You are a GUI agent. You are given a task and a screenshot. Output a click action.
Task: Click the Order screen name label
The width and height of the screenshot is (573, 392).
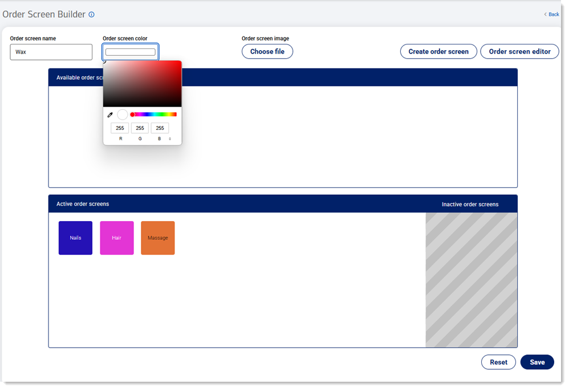tap(33, 38)
